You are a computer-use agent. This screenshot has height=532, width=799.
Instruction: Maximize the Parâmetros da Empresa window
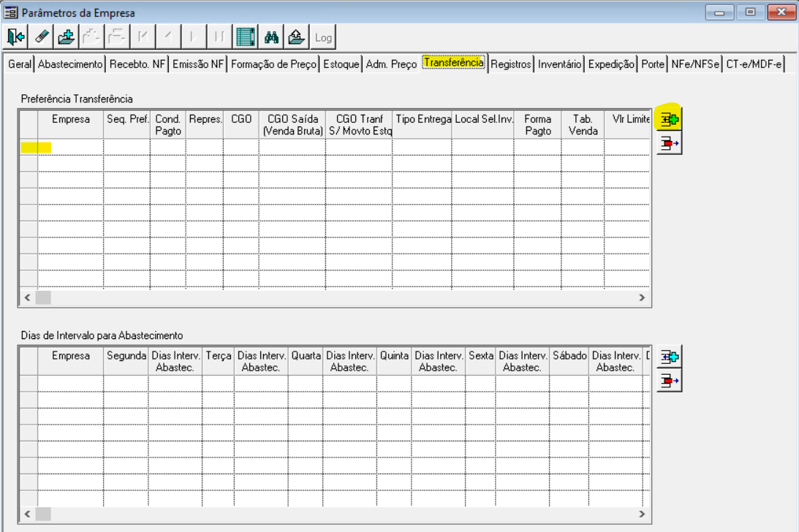point(750,12)
